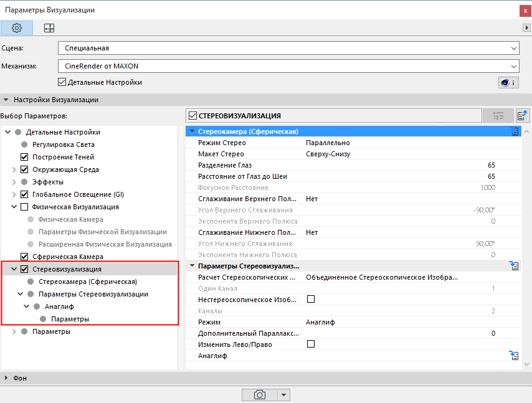
Task: Click the list view button
Action: pos(498,116)
